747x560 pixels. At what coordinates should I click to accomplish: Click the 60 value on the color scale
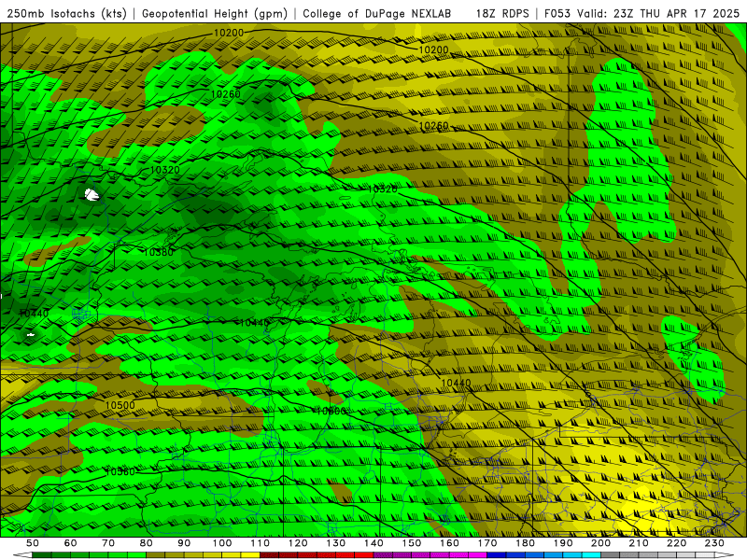pyautogui.click(x=71, y=543)
